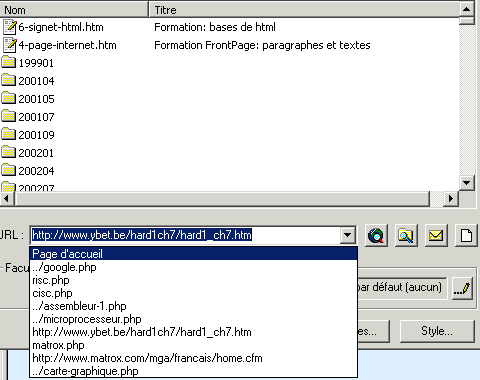
Task: Choose risc.php in URL list
Action: [194, 280]
